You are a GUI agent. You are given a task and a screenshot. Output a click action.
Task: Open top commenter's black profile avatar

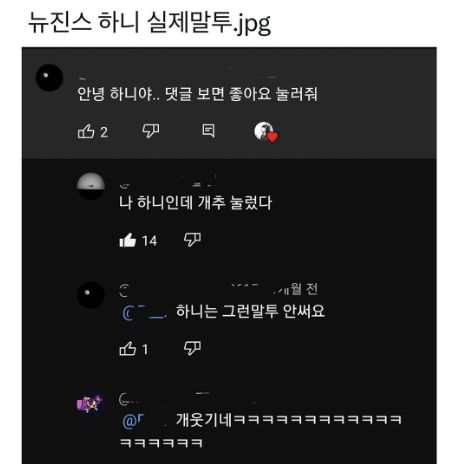(49, 78)
